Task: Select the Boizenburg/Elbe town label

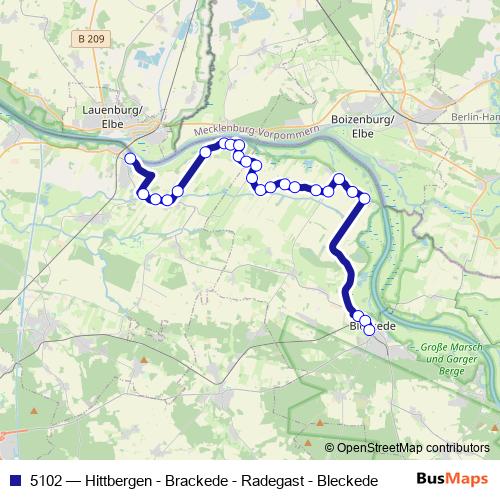Action: [362, 127]
